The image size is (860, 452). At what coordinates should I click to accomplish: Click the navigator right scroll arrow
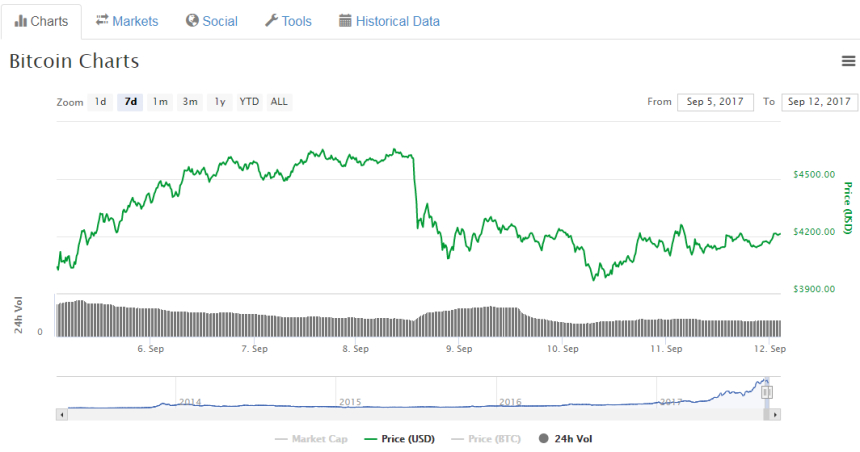pos(775,415)
